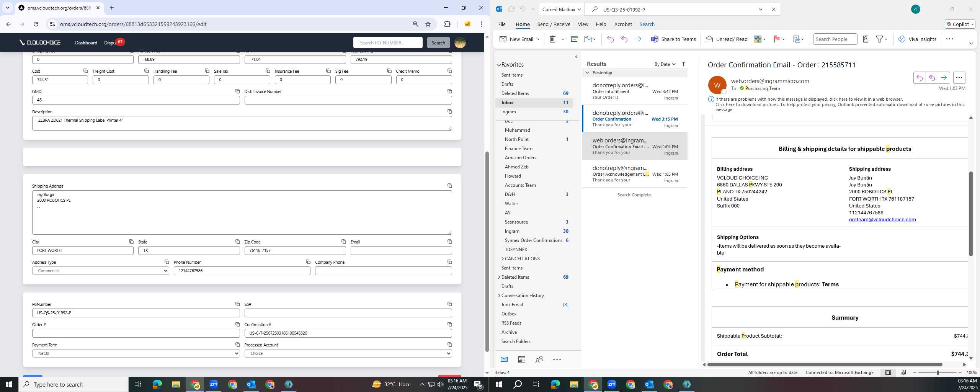Click Reply button in the email header

pyautogui.click(x=919, y=78)
